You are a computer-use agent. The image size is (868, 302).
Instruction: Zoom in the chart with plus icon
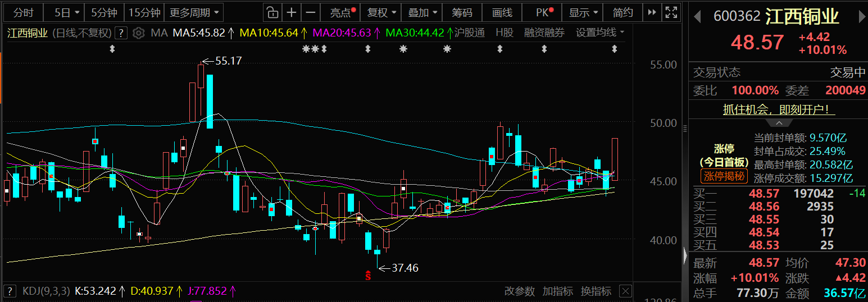291,12
